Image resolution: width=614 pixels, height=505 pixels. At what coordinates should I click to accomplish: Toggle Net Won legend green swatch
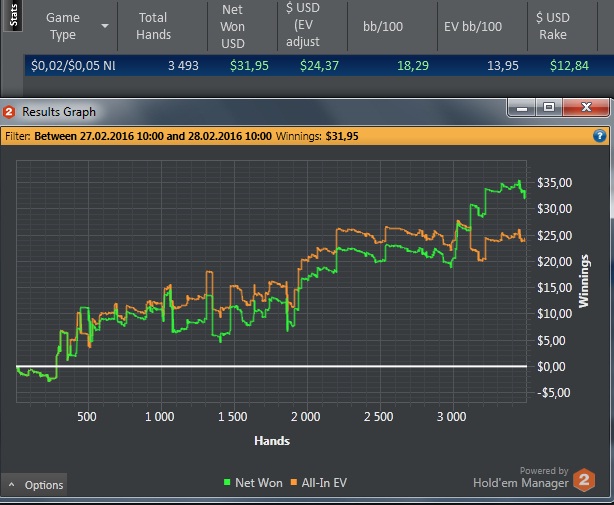[227, 482]
